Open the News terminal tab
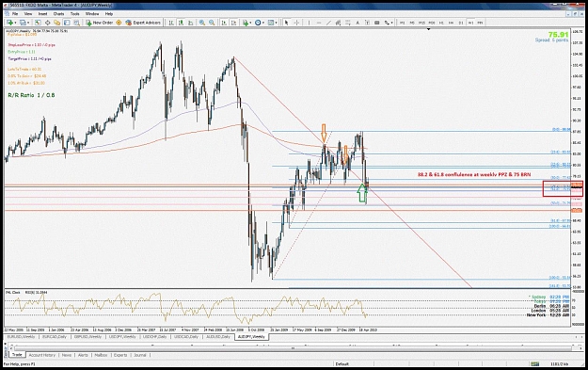 click(x=67, y=355)
